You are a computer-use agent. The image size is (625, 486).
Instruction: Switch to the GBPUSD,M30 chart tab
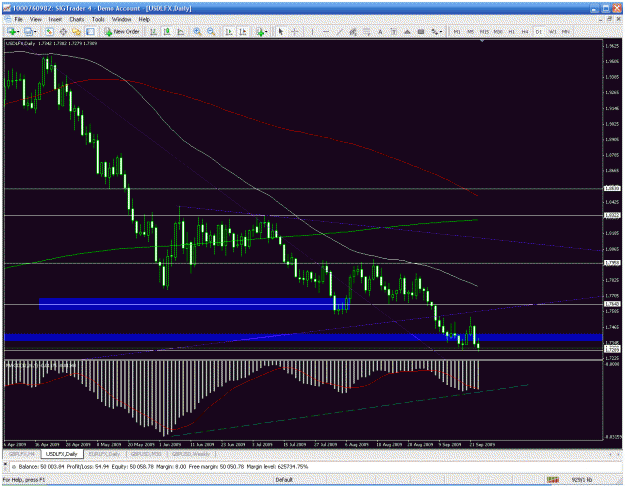coord(146,454)
